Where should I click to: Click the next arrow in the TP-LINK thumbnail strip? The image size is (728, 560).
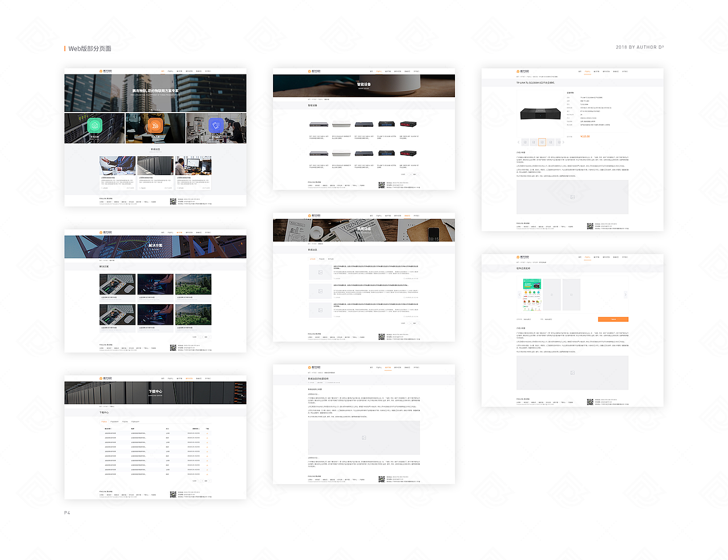coord(564,142)
